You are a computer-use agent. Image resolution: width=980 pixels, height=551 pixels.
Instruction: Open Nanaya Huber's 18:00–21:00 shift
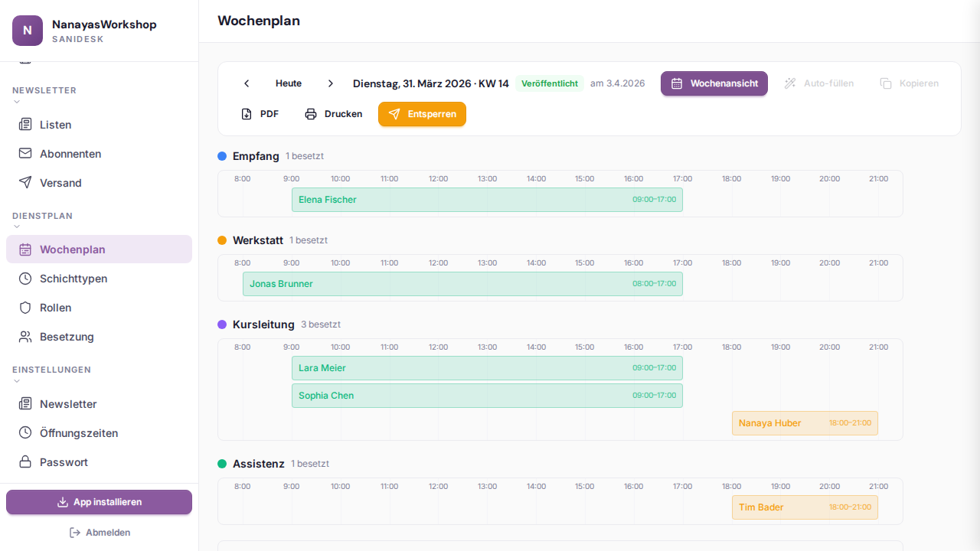(x=804, y=423)
